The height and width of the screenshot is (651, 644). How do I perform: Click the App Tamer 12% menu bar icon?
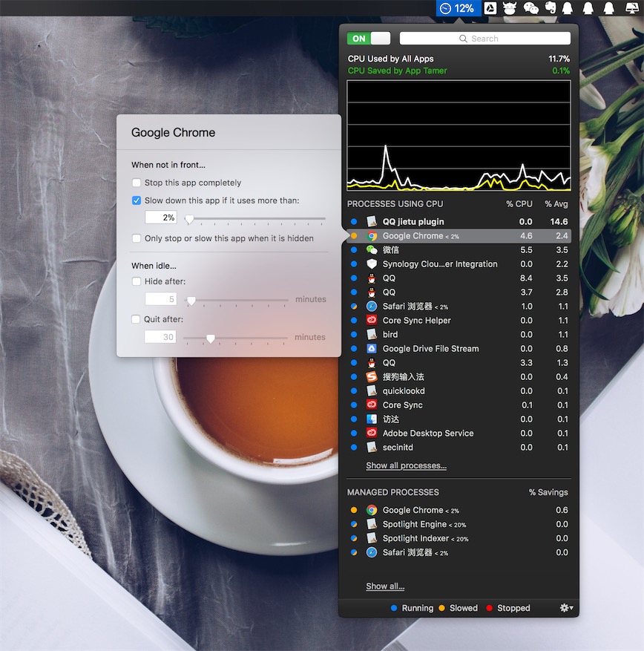[x=458, y=8]
